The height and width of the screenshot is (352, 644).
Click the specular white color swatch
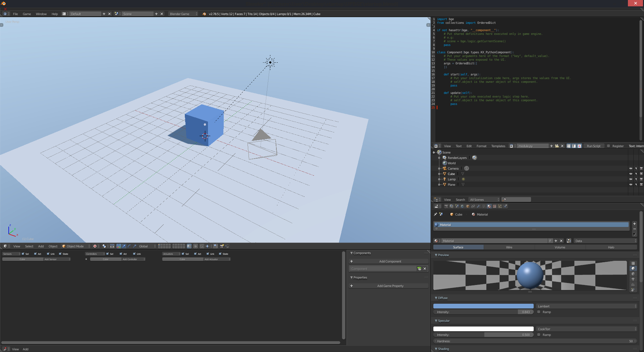coord(483,329)
